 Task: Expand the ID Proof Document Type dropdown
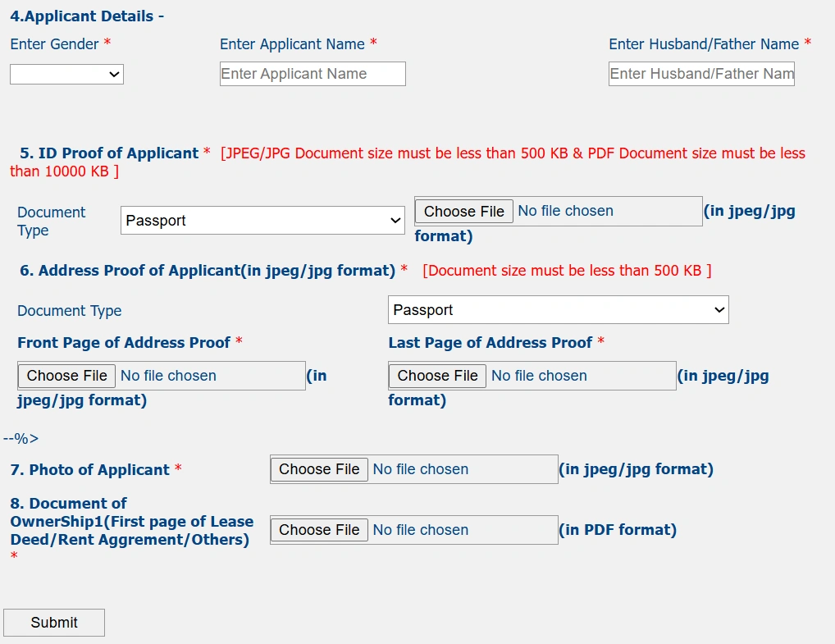pyautogui.click(x=262, y=221)
